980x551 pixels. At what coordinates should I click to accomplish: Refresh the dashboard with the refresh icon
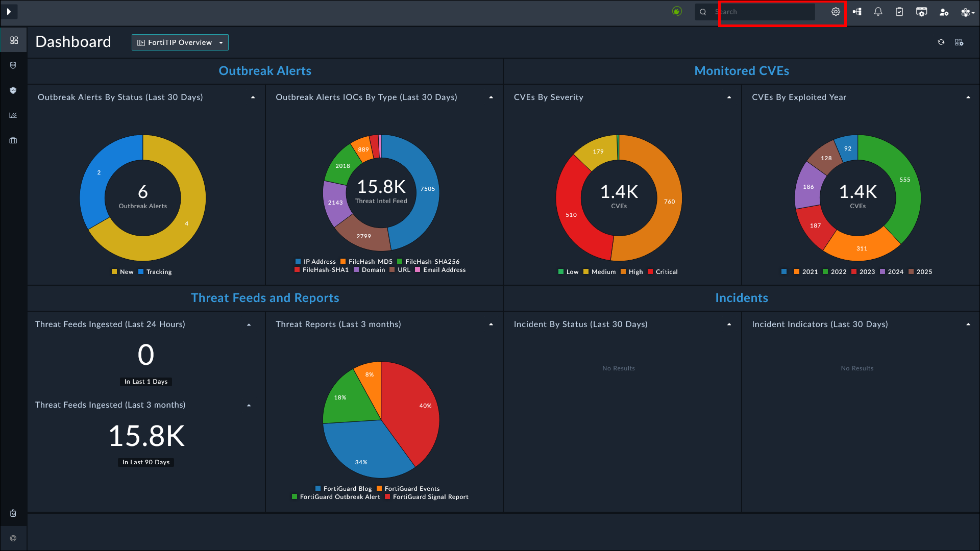941,42
